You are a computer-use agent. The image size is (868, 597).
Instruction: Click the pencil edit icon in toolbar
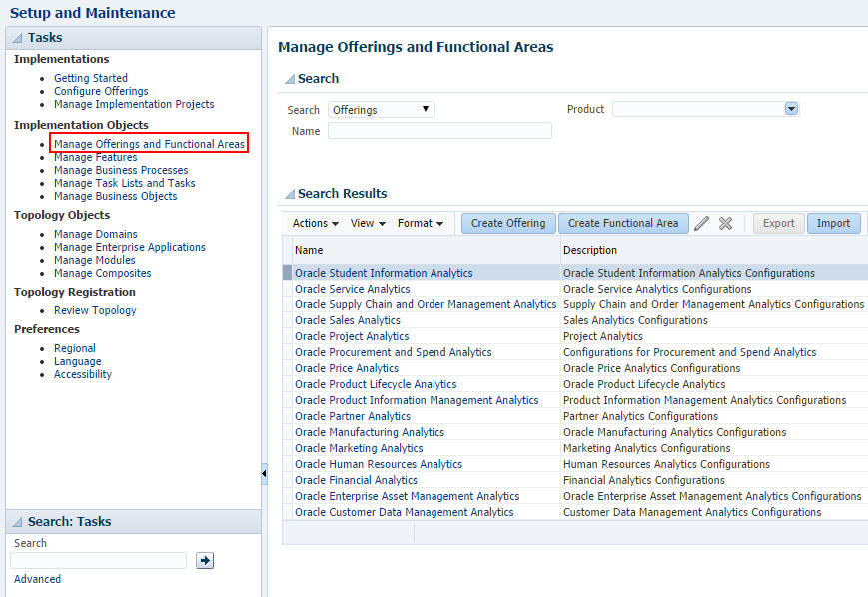click(x=702, y=223)
